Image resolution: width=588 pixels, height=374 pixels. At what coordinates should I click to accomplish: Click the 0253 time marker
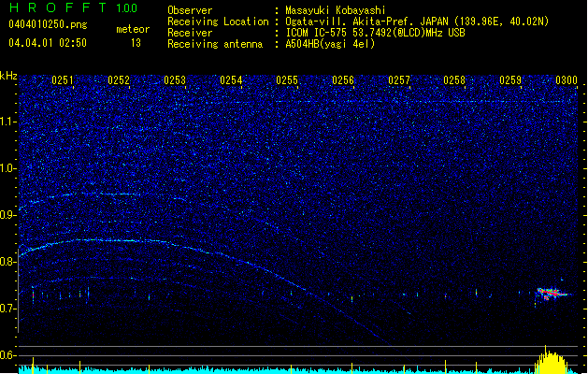[175, 80]
